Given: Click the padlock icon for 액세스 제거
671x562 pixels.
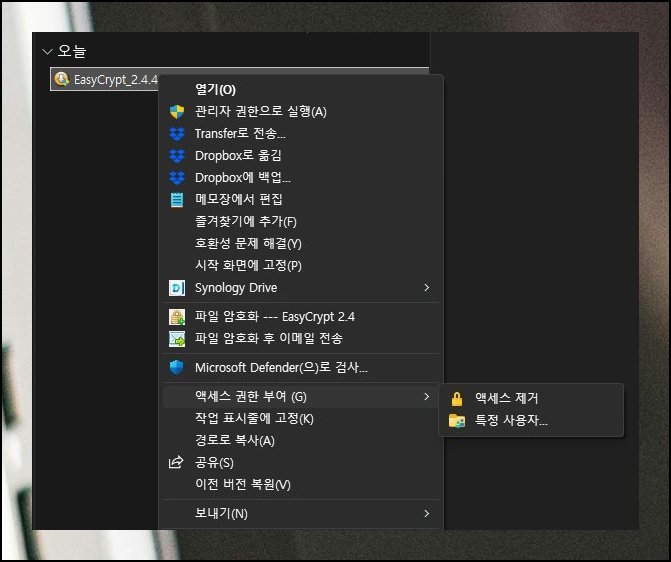Looking at the screenshot, I should [x=457, y=398].
